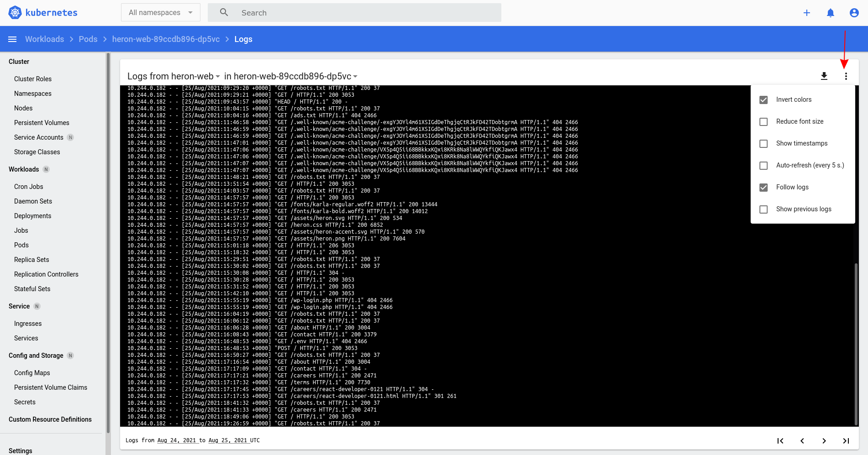Download the pod logs
868x455 pixels.
[824, 76]
